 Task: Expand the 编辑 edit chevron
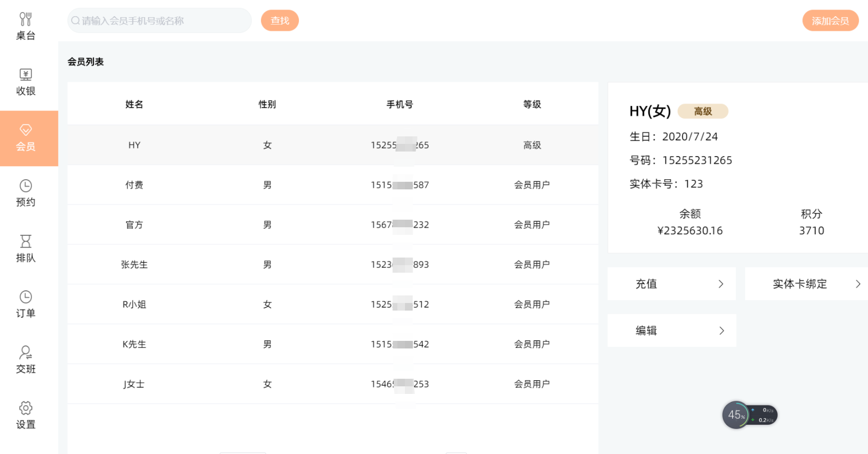[721, 331]
